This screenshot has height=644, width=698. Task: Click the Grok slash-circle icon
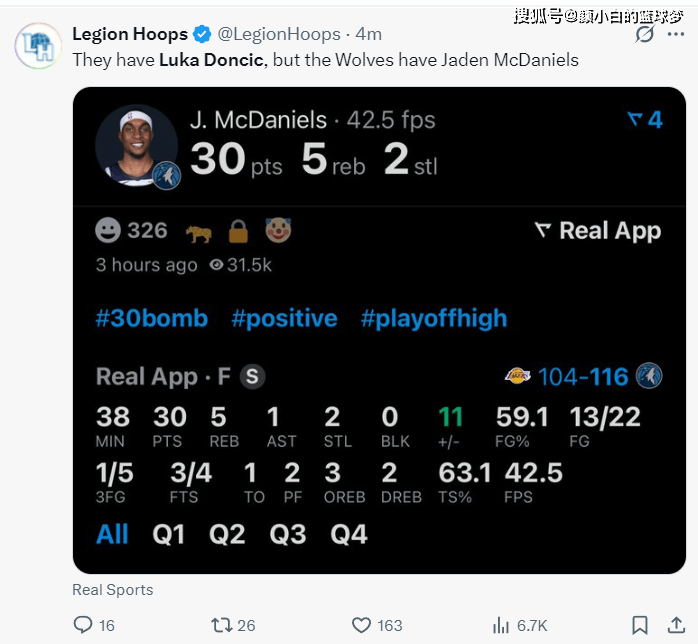(645, 34)
